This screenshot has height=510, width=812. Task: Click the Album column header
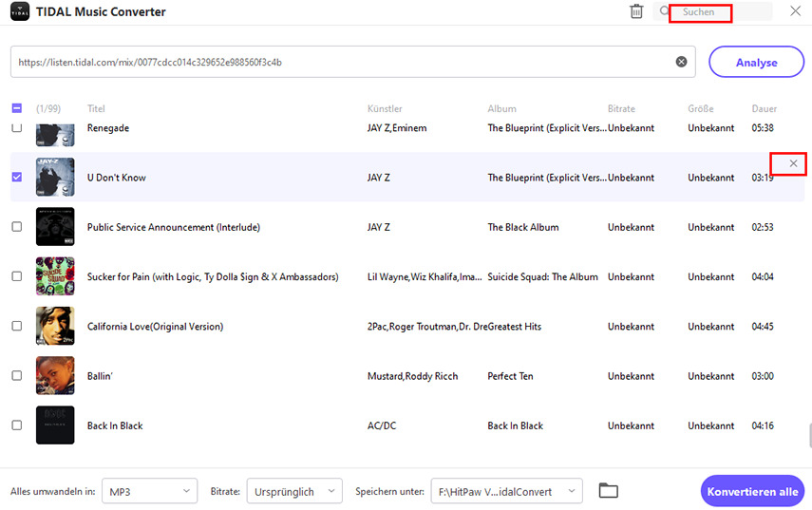(501, 108)
